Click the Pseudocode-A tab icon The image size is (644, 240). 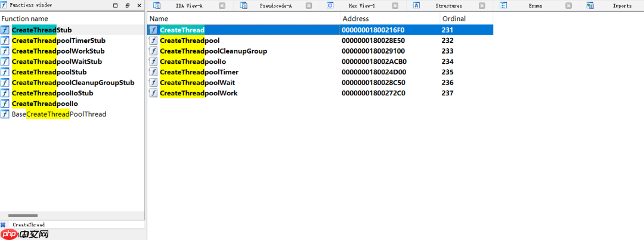click(243, 6)
